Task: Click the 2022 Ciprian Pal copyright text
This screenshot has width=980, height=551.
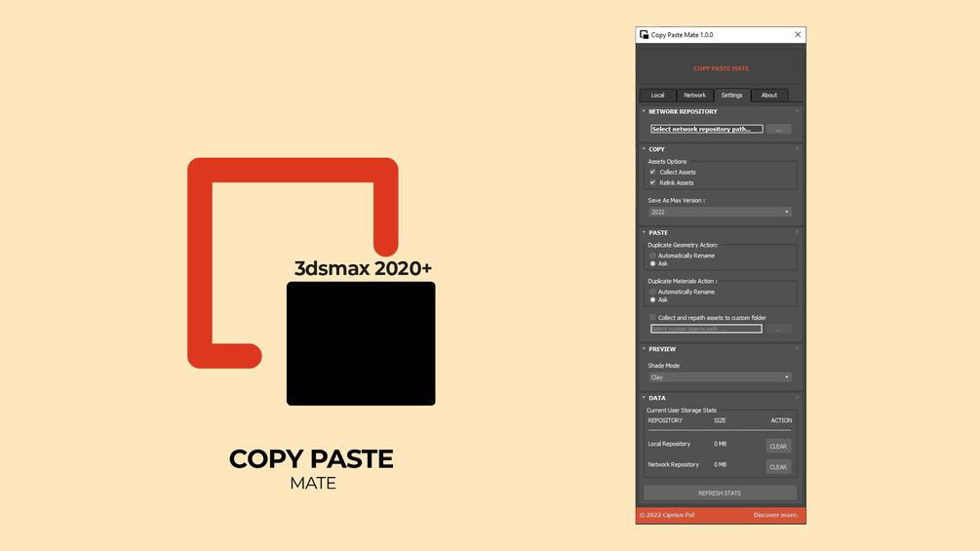Action: [x=667, y=515]
